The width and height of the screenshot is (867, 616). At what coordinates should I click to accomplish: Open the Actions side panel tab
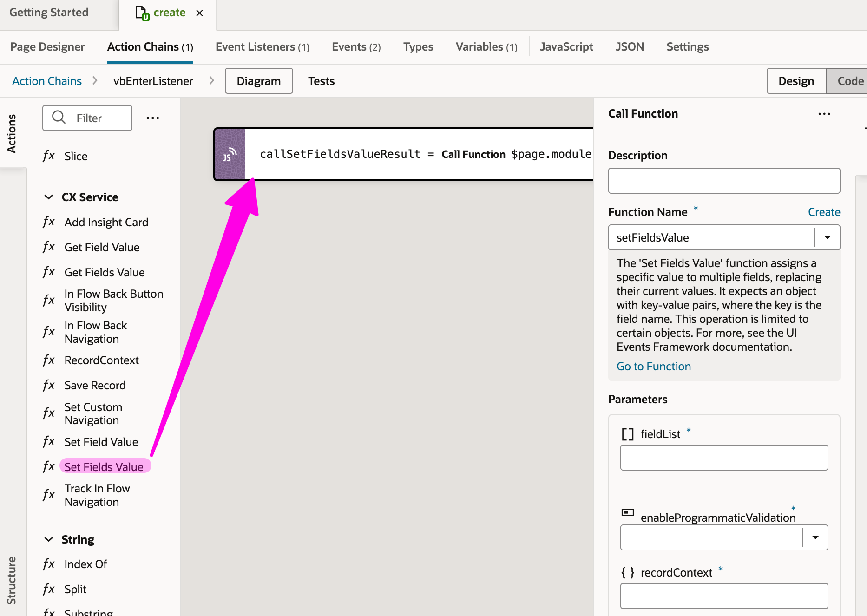point(12,133)
